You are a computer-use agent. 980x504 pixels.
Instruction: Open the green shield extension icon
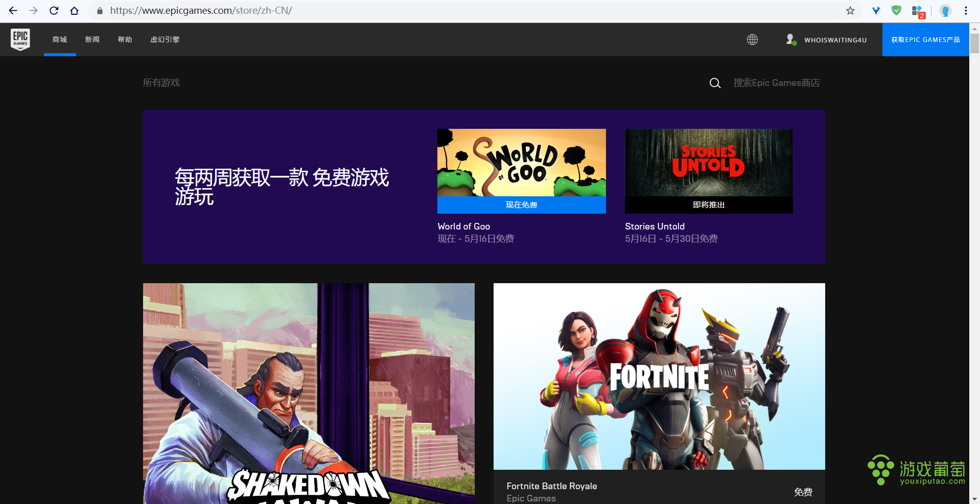896,11
